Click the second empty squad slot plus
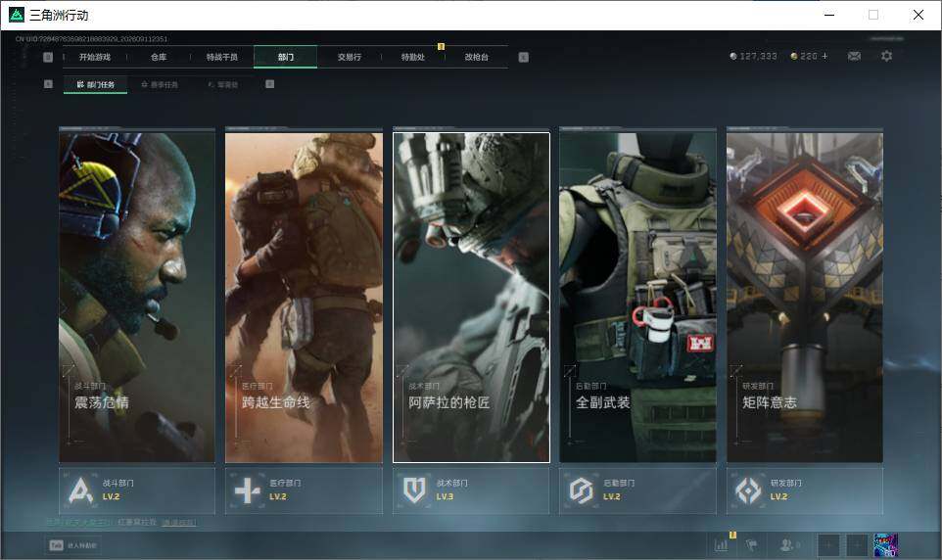The image size is (942, 560). click(857, 545)
